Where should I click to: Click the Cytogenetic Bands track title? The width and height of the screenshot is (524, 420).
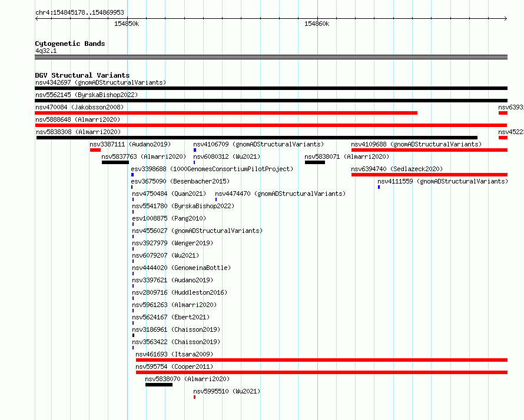tap(70, 44)
